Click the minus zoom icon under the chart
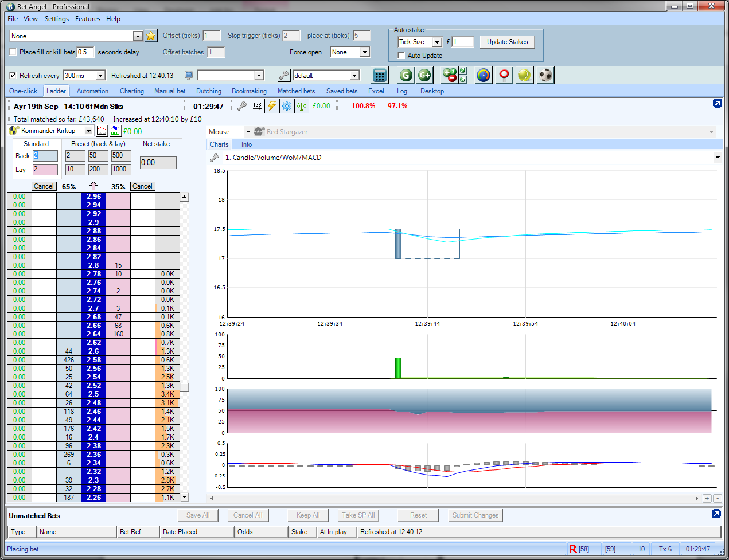729x560 pixels. coord(717,499)
